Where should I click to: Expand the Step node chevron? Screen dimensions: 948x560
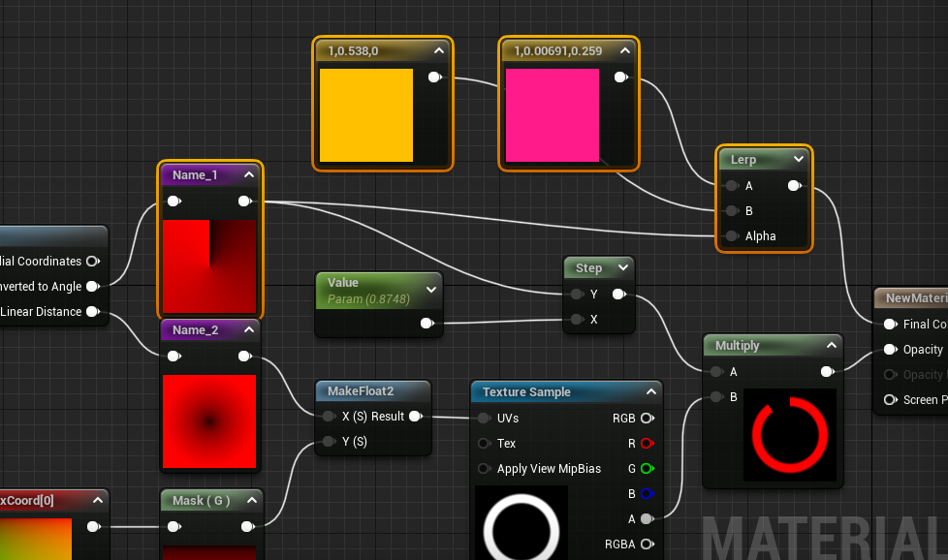(x=623, y=267)
